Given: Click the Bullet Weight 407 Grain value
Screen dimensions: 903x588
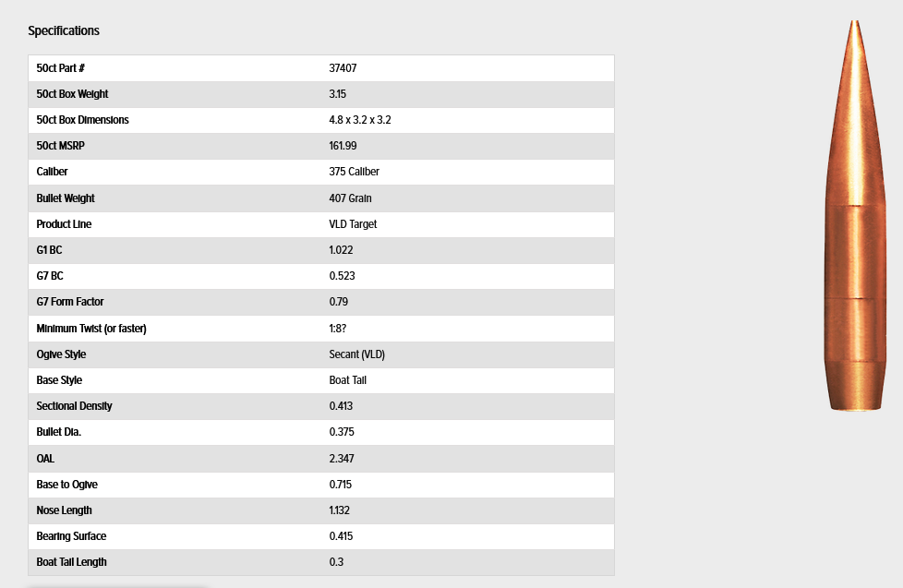Looking at the screenshot, I should [350, 198].
